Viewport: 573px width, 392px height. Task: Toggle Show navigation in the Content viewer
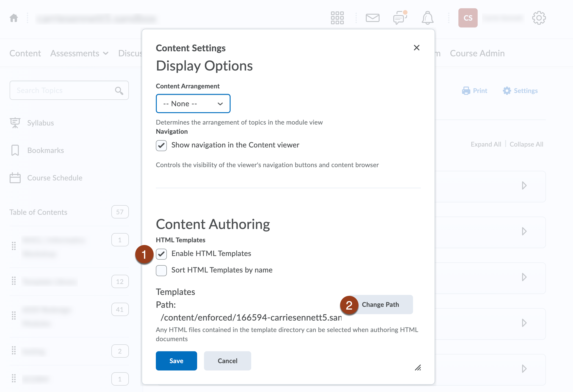[161, 145]
